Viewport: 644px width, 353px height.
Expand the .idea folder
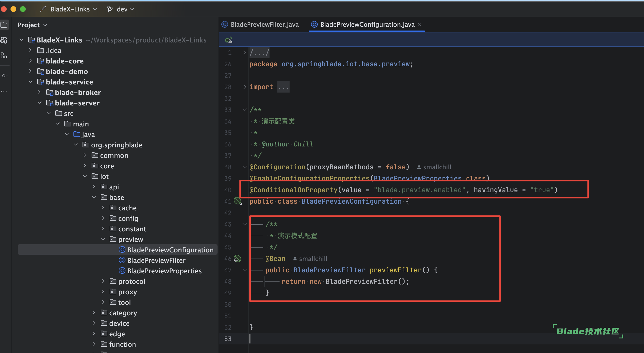pyautogui.click(x=31, y=50)
